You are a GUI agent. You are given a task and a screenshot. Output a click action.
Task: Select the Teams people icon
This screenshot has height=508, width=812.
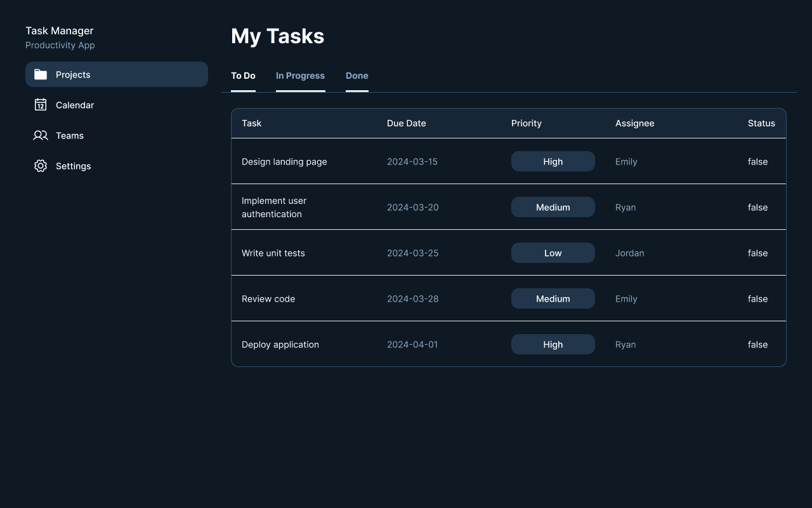(40, 135)
